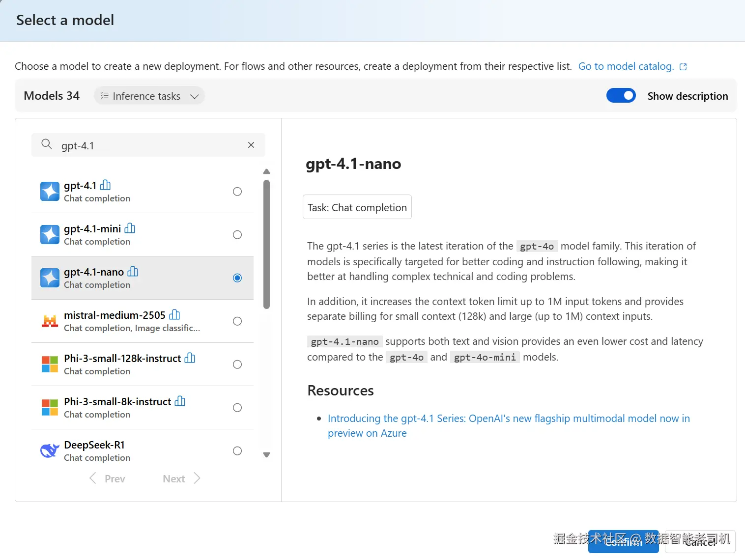Click the benchmark icon next to Phi-3-small-128k-instruct

[190, 358]
